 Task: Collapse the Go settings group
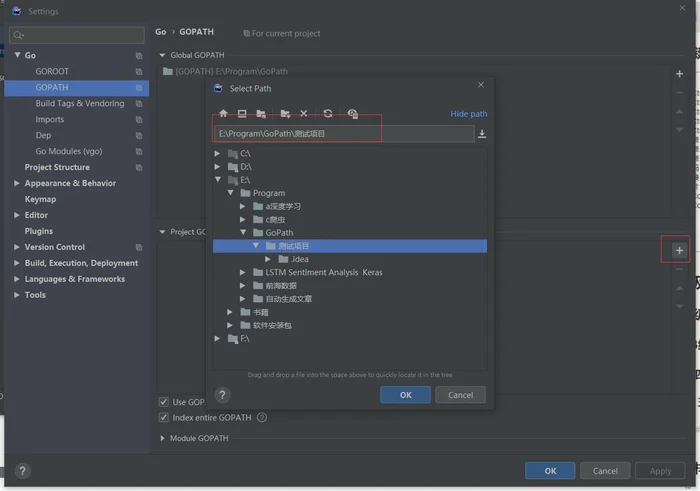point(17,55)
